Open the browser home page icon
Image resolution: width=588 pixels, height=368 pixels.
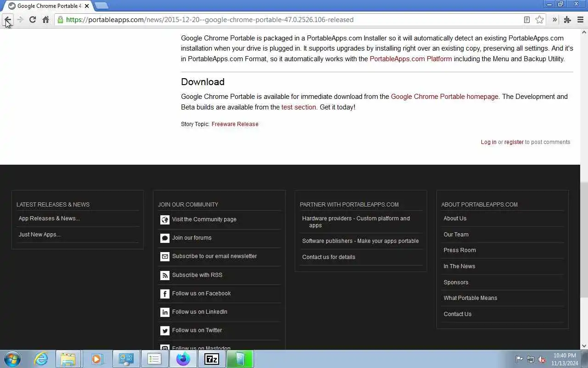tap(45, 20)
